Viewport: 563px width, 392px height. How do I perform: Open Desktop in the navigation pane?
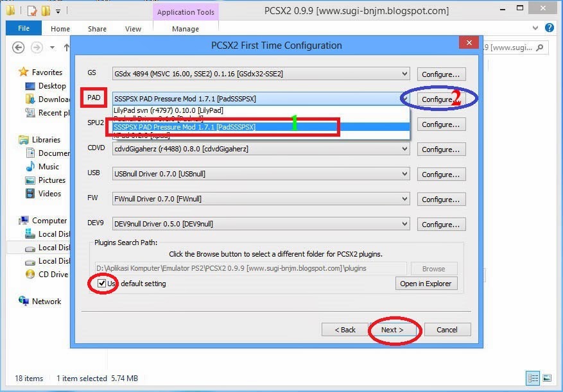(52, 86)
